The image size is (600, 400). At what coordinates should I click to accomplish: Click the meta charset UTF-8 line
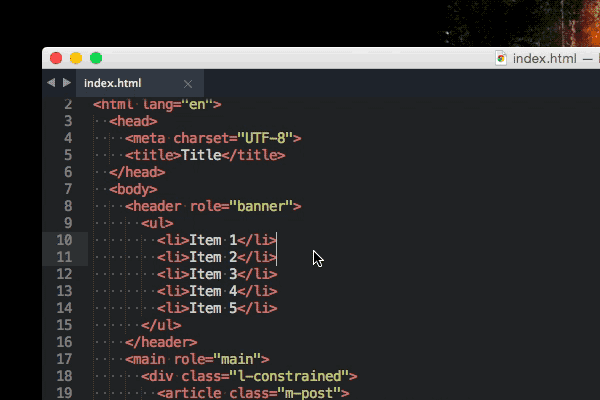213,138
